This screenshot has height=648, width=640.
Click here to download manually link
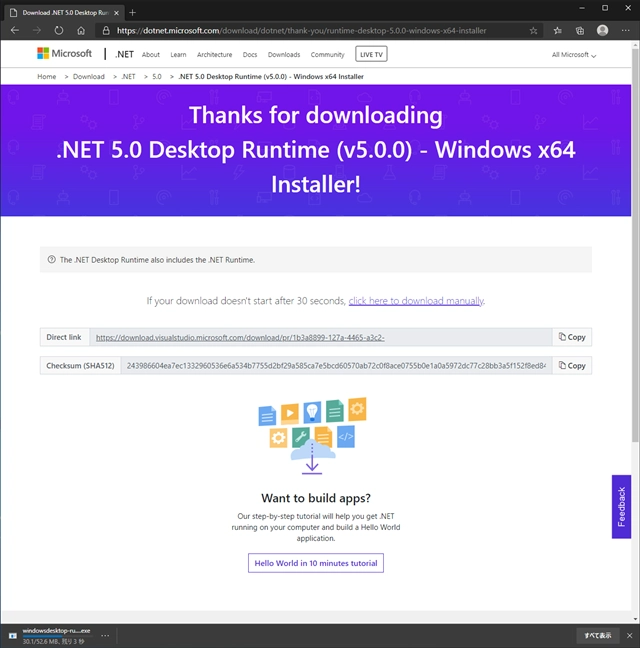tap(416, 300)
